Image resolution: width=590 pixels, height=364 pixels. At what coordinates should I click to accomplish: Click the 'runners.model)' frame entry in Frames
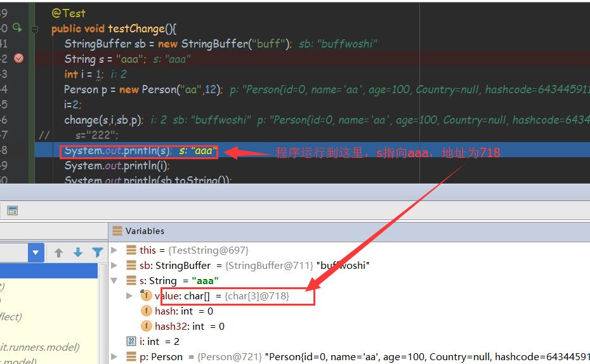39,347
